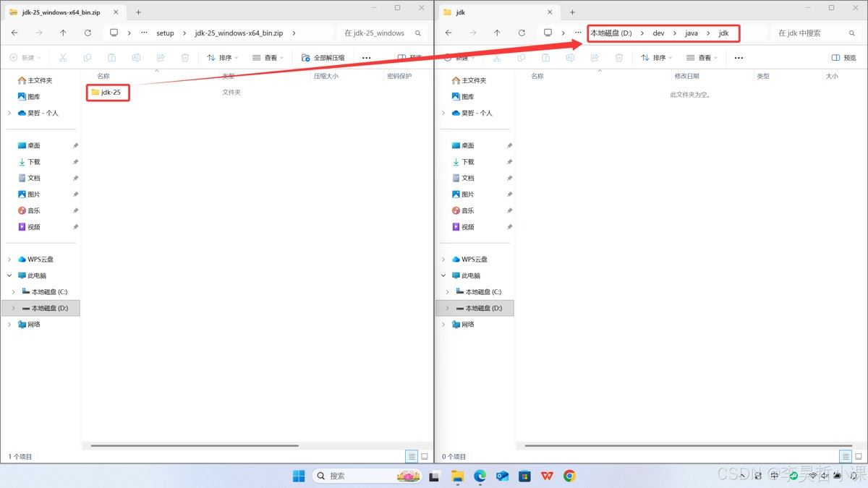Open 图库 in the right jdk window sidebar
Viewport: 868px width, 488px height.
coord(464,97)
